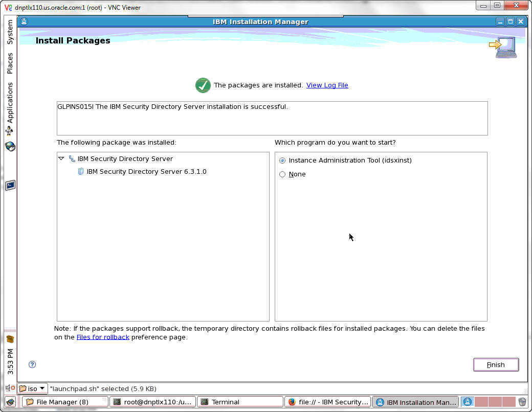Click the volume mute speaker icon
532x412 pixels.
[10, 387]
